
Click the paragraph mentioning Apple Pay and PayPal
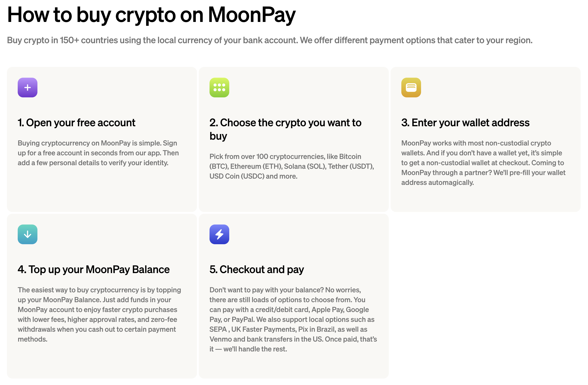(x=293, y=319)
